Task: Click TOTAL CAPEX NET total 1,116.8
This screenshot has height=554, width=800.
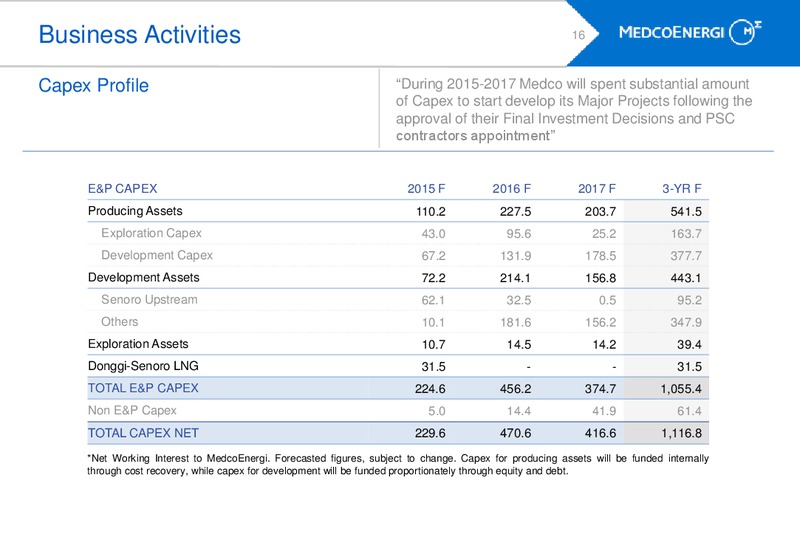Action: 682,433
